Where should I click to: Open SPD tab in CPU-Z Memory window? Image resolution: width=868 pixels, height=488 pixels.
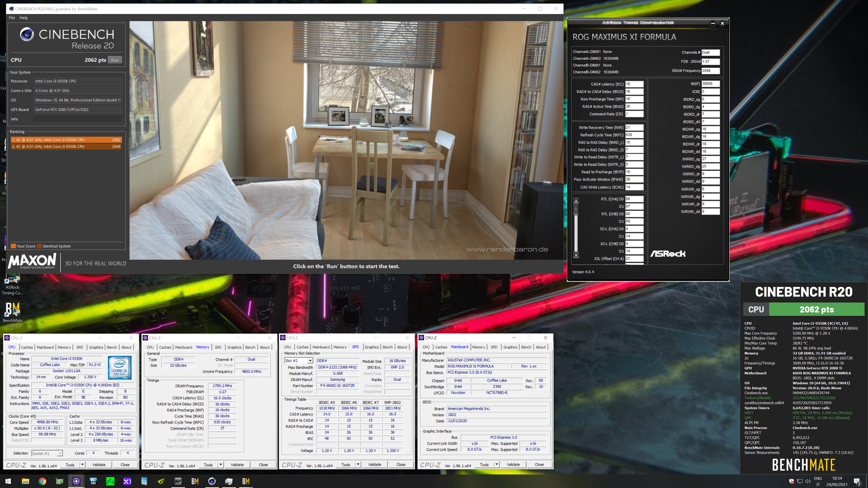(x=218, y=347)
